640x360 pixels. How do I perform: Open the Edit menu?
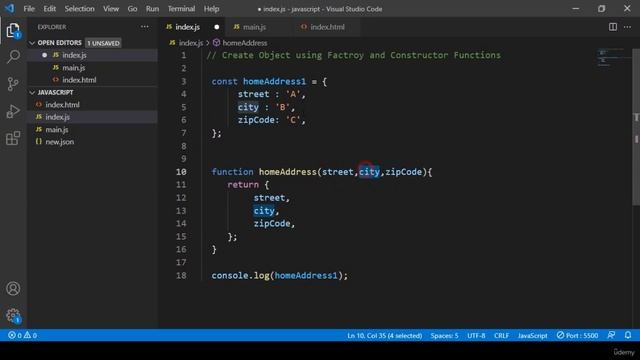coord(49,9)
